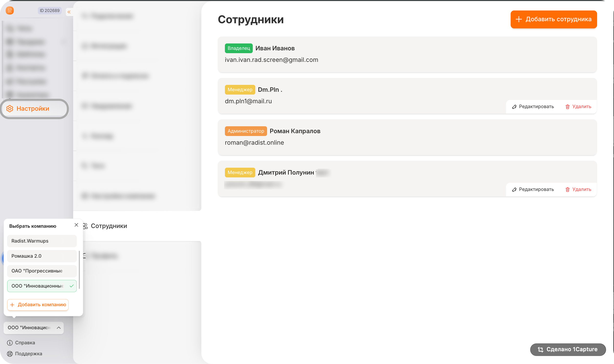This screenshot has height=364, width=614.
Task: Select company Ромашка 2.0
Action: [x=42, y=256]
